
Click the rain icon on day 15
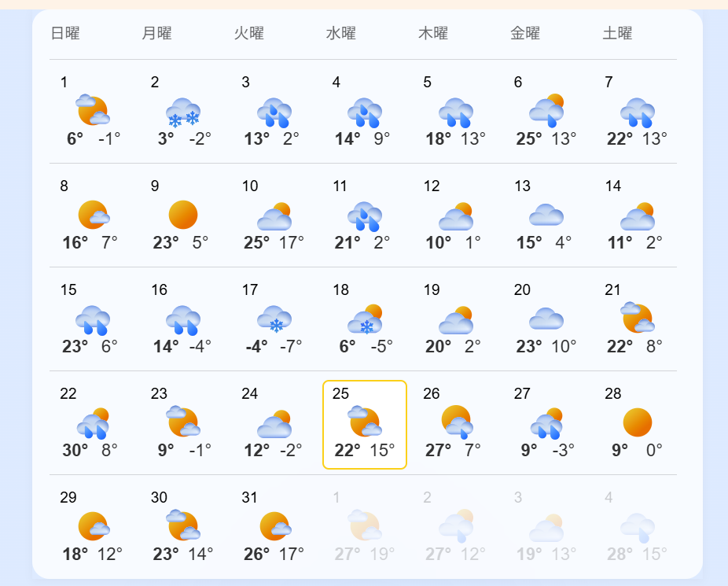(x=93, y=319)
